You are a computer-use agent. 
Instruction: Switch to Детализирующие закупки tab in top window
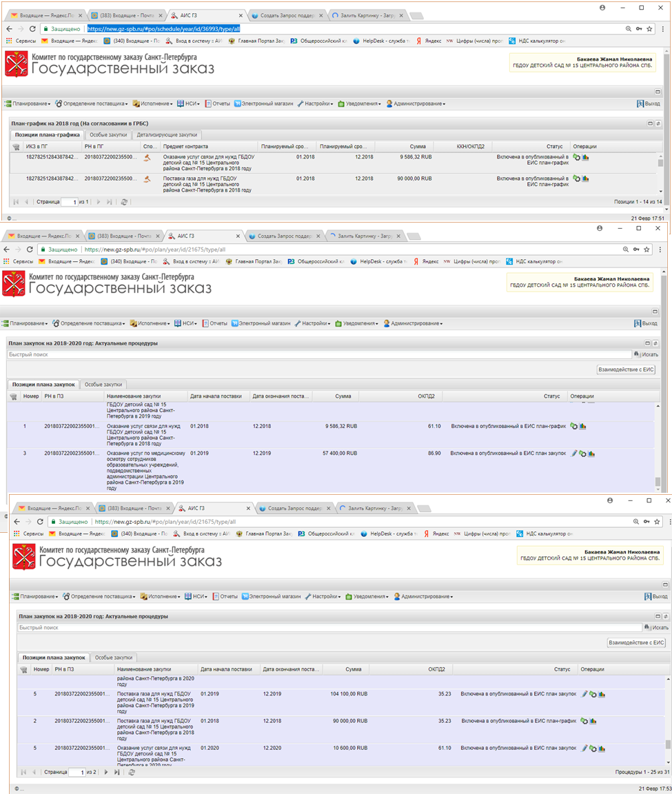point(167,135)
